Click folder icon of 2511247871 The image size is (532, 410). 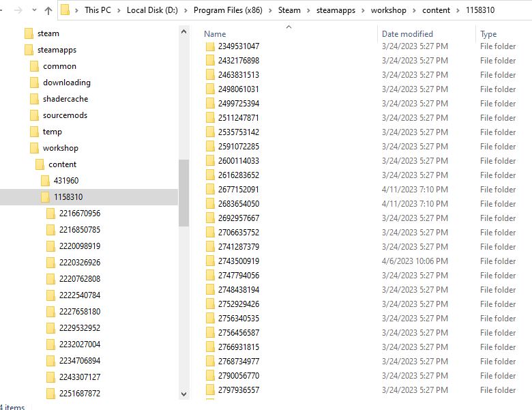pos(210,118)
